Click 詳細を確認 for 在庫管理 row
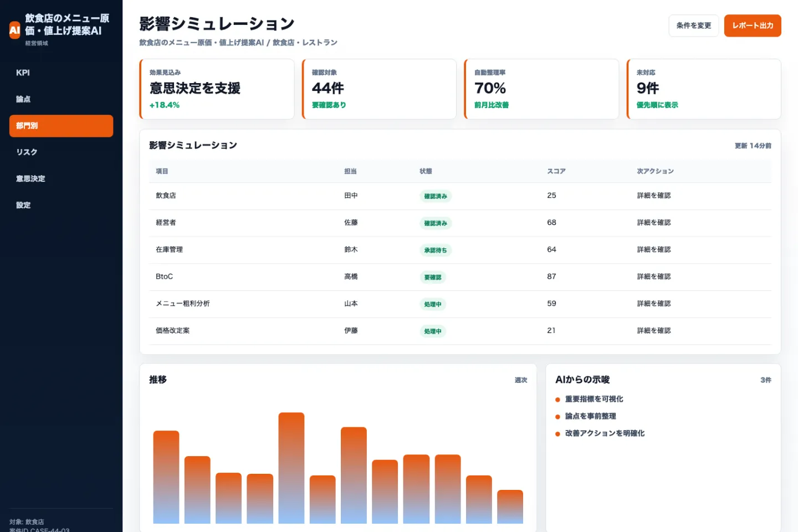This screenshot has height=532, width=798. coord(654,250)
